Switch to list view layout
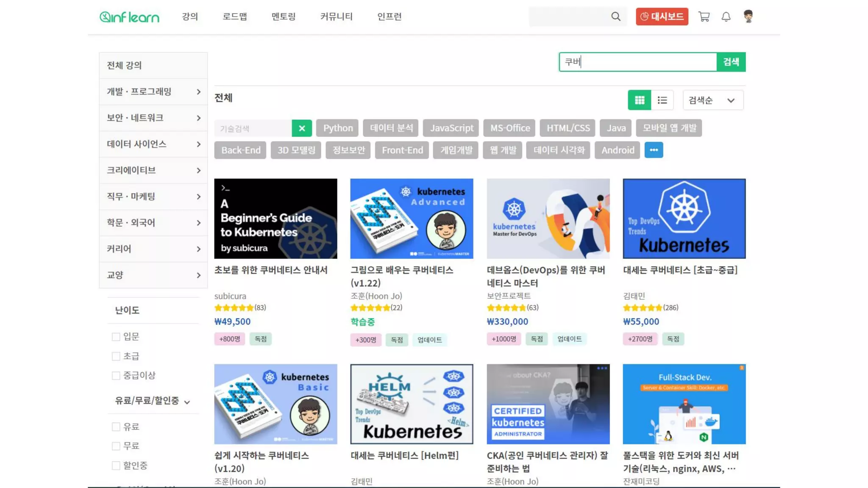The width and height of the screenshot is (868, 488). pyautogui.click(x=662, y=100)
